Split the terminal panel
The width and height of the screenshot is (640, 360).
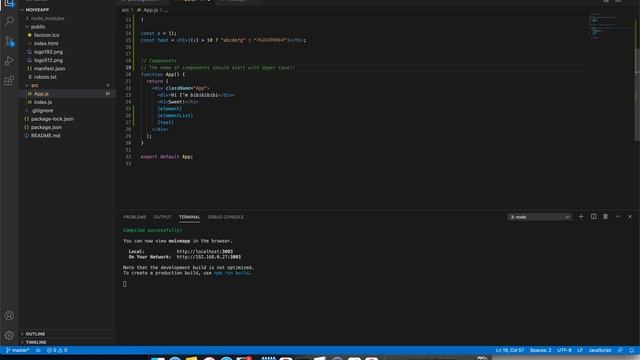[593, 217]
